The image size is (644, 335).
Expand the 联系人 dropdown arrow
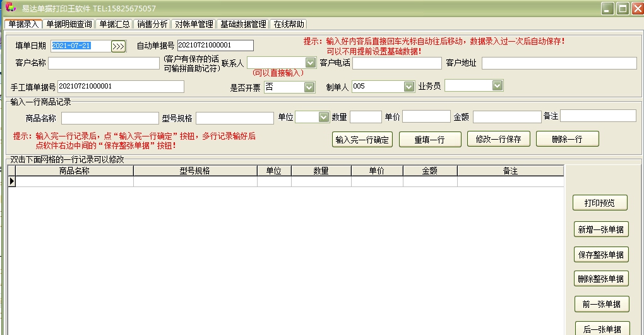[x=311, y=63]
